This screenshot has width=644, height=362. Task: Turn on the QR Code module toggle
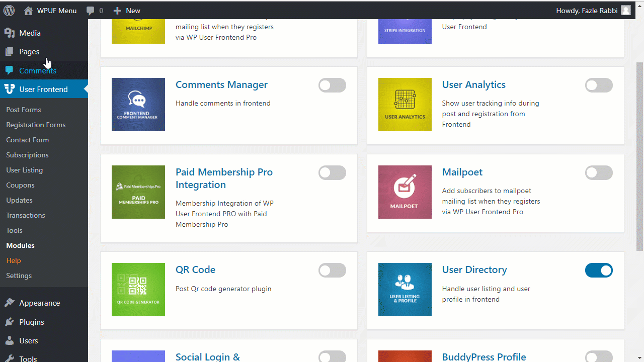click(332, 270)
